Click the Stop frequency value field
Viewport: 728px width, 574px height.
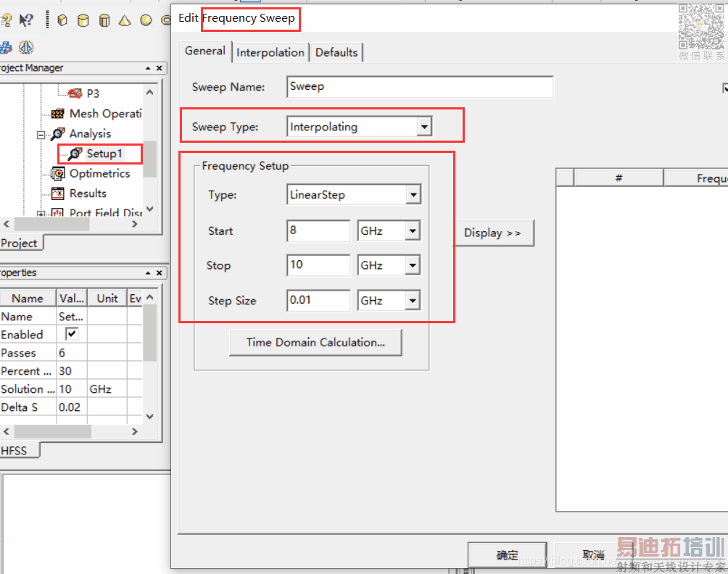[x=318, y=265]
